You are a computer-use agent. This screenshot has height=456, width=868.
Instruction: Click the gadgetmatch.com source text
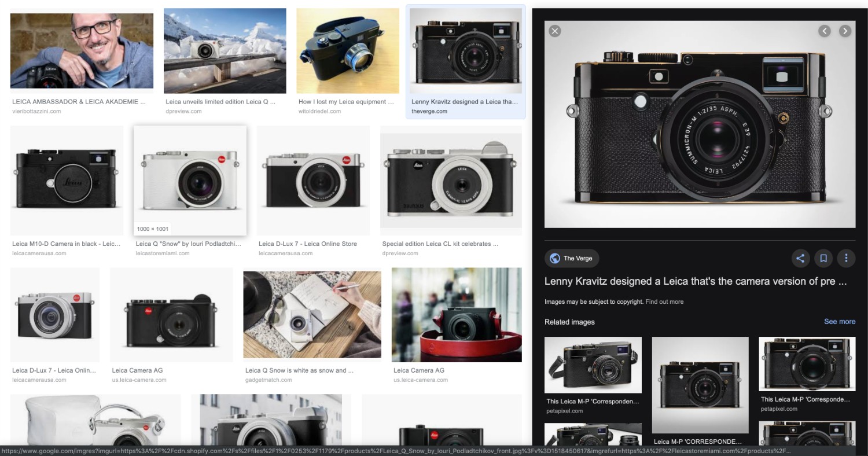click(x=269, y=380)
